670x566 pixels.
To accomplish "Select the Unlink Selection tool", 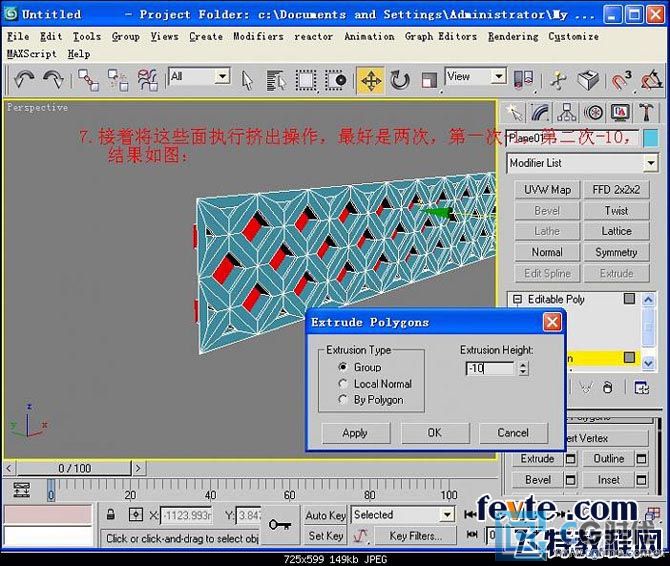I will pyautogui.click(x=118, y=80).
